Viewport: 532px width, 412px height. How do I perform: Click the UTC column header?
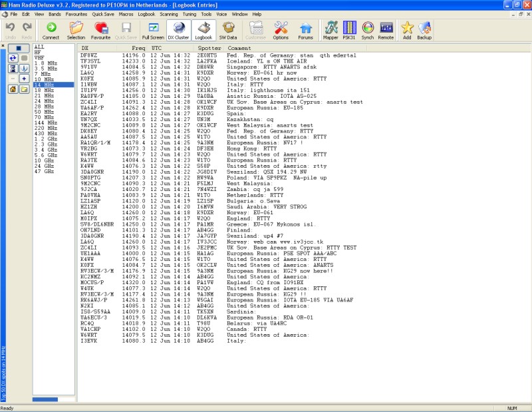point(171,48)
